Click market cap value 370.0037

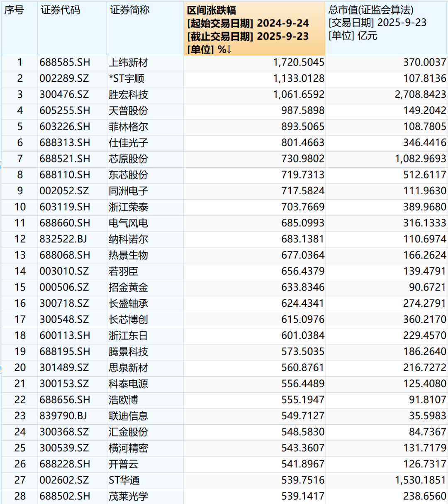425,63
